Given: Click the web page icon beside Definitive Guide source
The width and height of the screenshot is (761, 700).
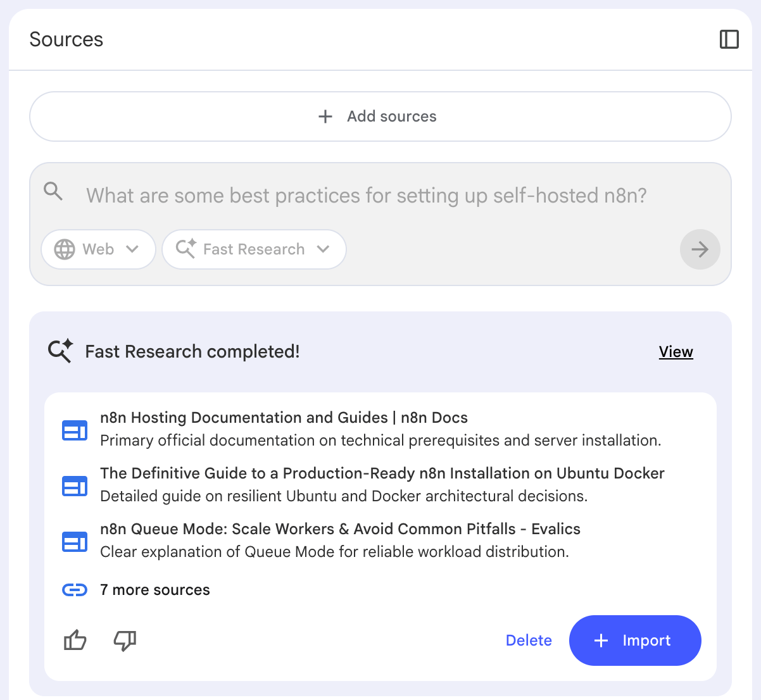Looking at the screenshot, I should pyautogui.click(x=75, y=486).
